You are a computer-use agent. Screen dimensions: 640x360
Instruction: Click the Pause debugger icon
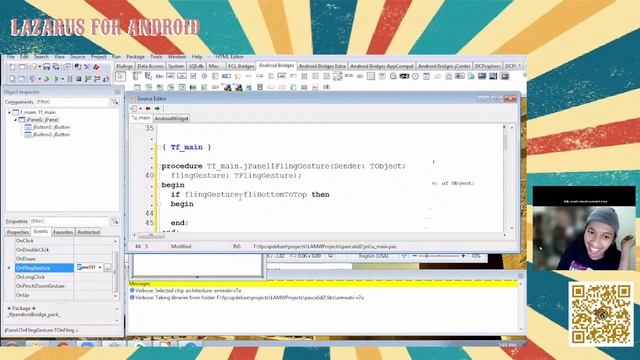click(x=70, y=79)
